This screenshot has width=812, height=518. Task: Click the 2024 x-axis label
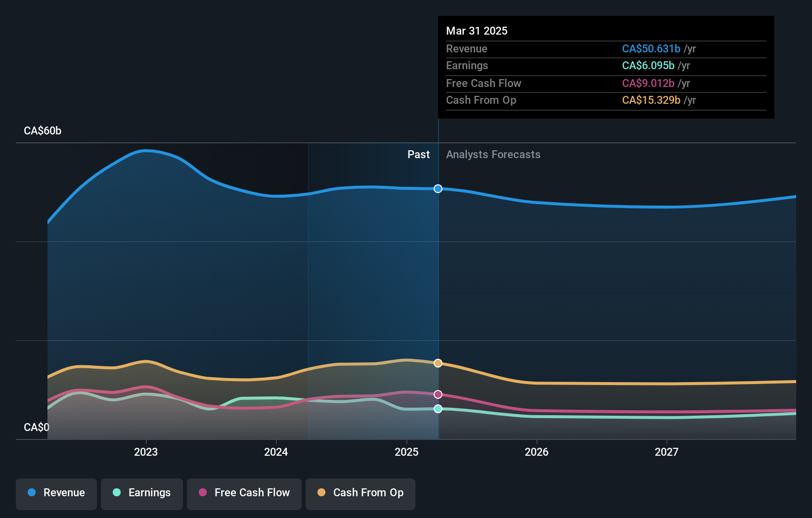click(276, 452)
